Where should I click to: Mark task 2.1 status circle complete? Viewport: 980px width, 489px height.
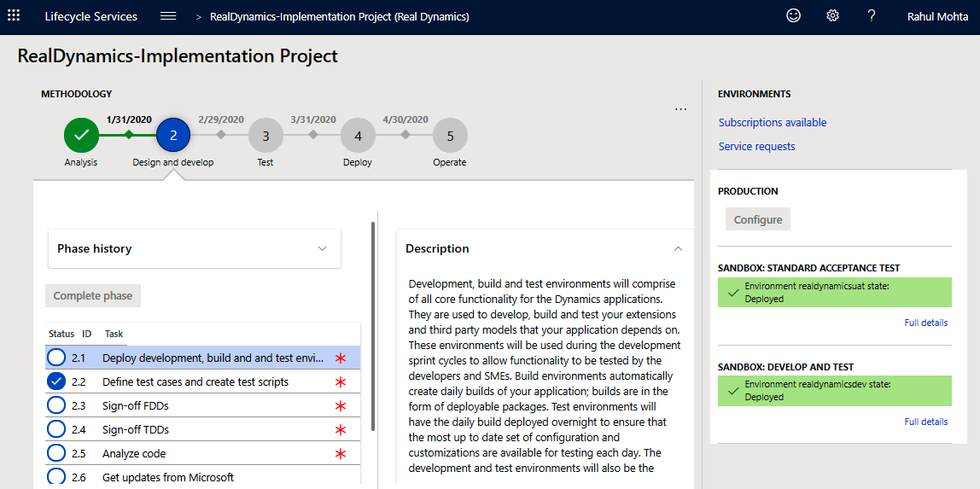(x=57, y=358)
